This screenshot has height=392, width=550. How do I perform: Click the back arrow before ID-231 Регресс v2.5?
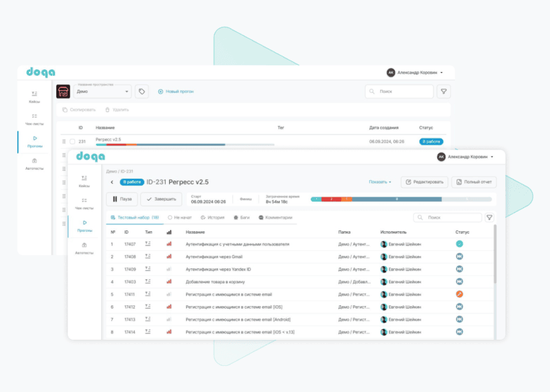coord(112,182)
